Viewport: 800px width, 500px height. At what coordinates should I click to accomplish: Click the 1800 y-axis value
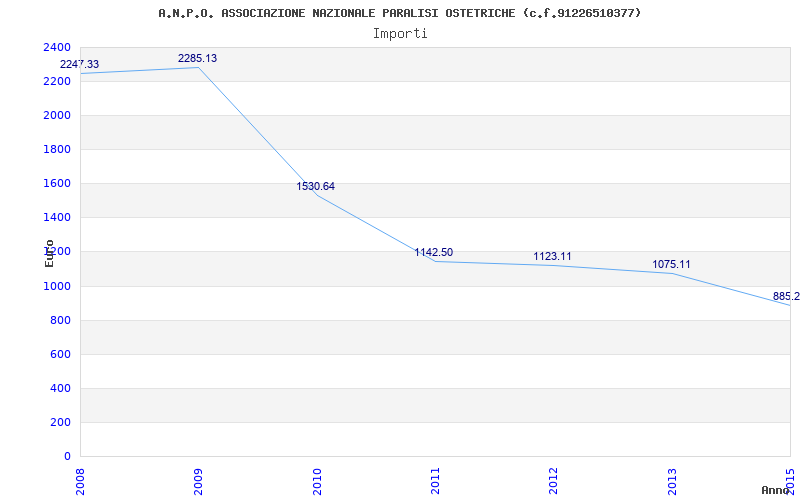57,149
